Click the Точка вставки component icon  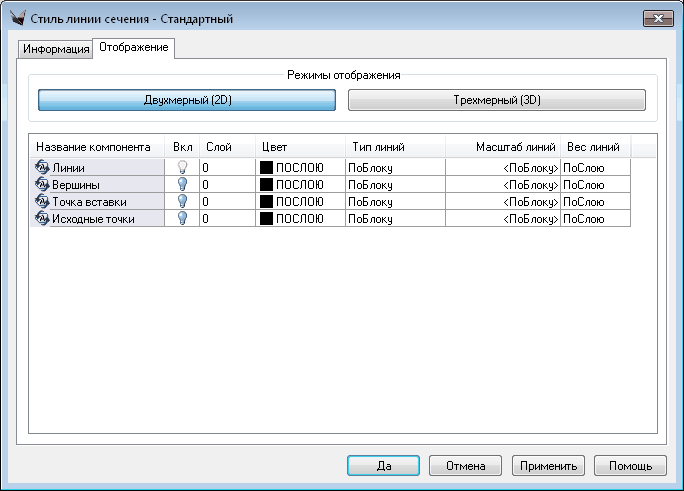pos(42,202)
